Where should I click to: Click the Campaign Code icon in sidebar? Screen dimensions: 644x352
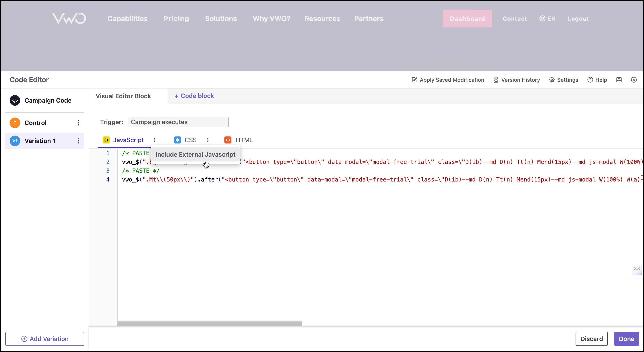(15, 100)
